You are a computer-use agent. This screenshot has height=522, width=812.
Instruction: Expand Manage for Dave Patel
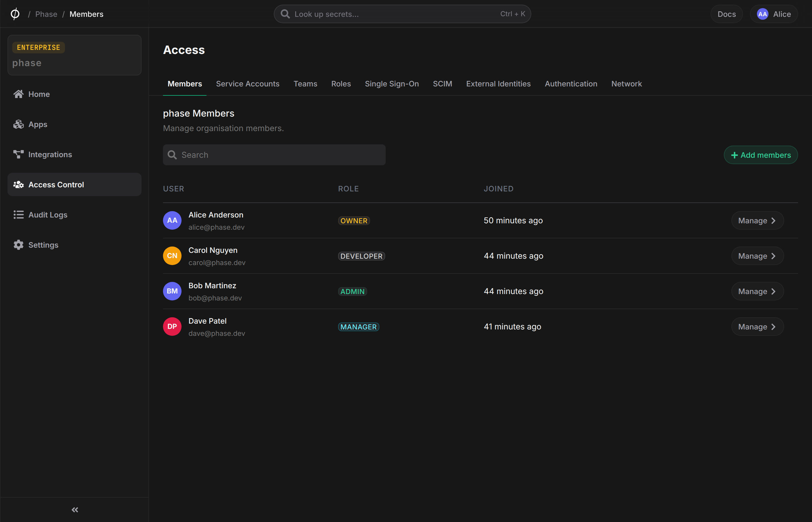[757, 327]
